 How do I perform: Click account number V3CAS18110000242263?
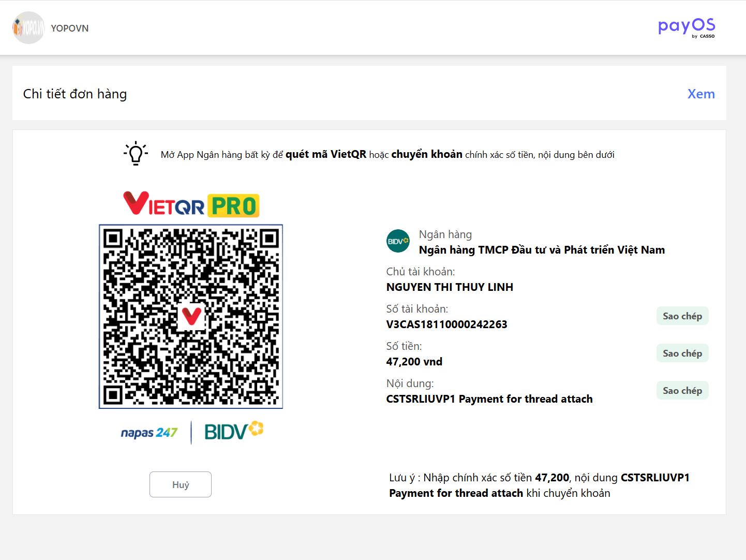click(x=446, y=325)
